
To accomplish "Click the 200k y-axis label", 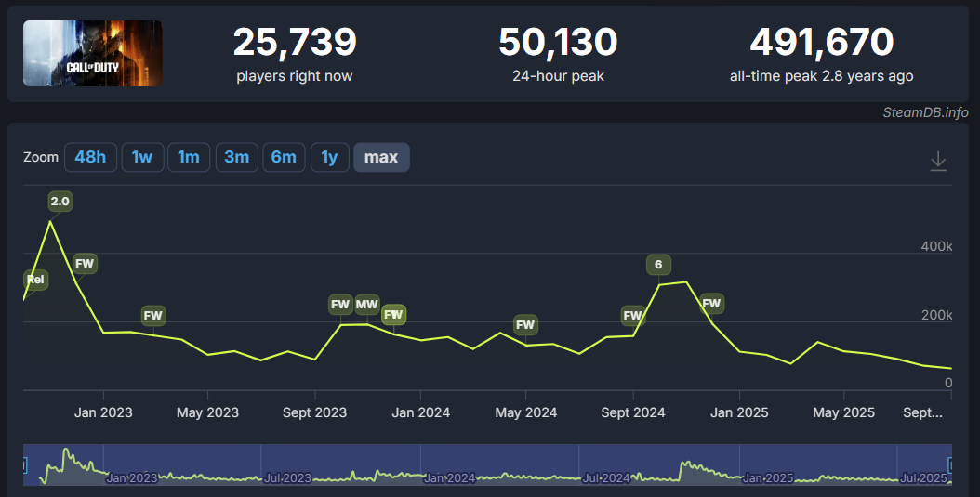I will coord(936,315).
